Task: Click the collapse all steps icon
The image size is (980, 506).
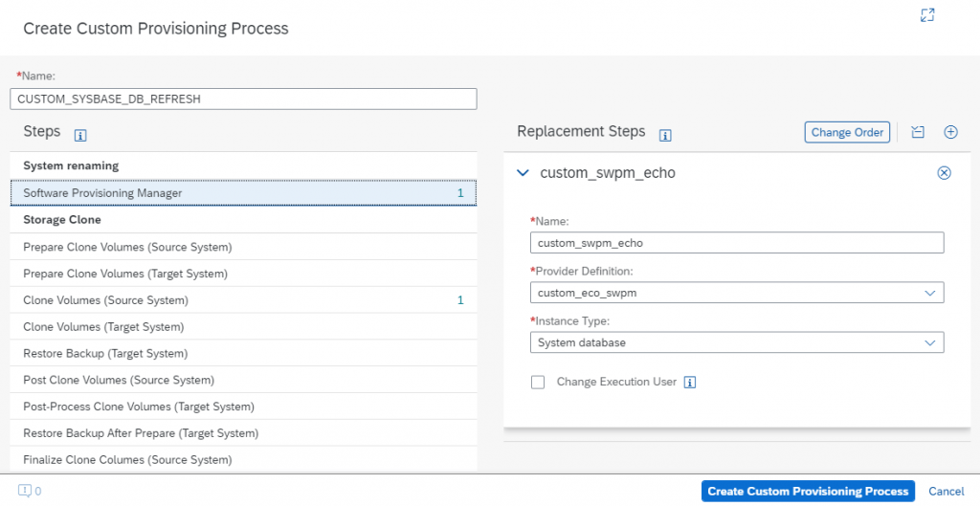Action: tap(918, 132)
